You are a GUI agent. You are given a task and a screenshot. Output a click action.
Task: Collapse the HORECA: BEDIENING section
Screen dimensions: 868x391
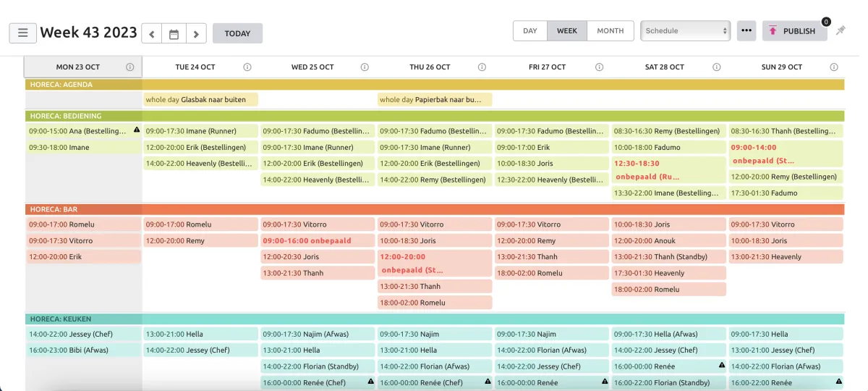click(434, 116)
